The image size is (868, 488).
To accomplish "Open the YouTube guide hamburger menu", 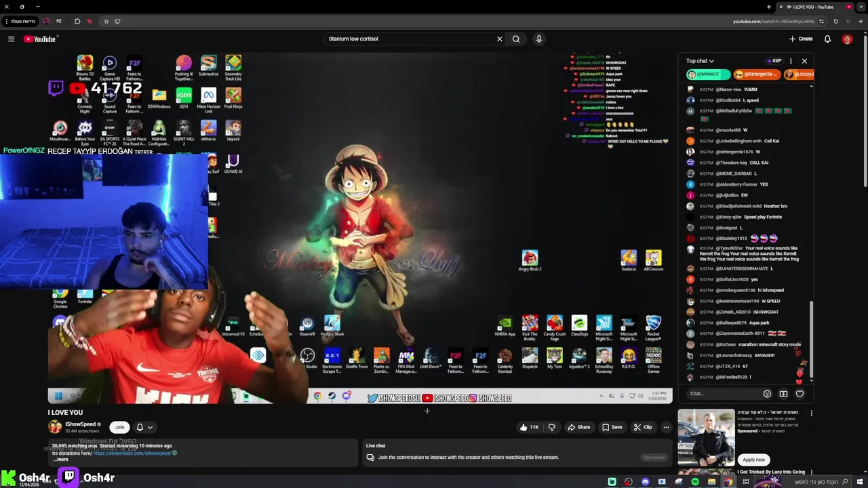I will tap(12, 39).
